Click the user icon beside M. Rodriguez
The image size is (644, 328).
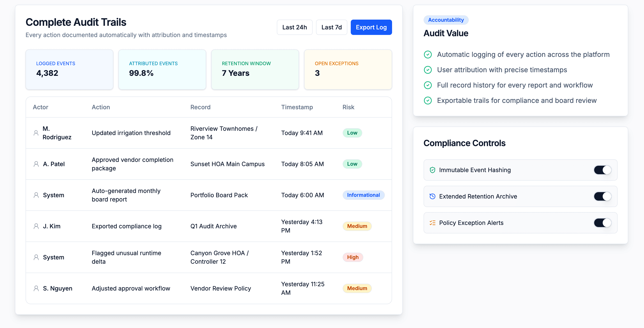pyautogui.click(x=36, y=133)
